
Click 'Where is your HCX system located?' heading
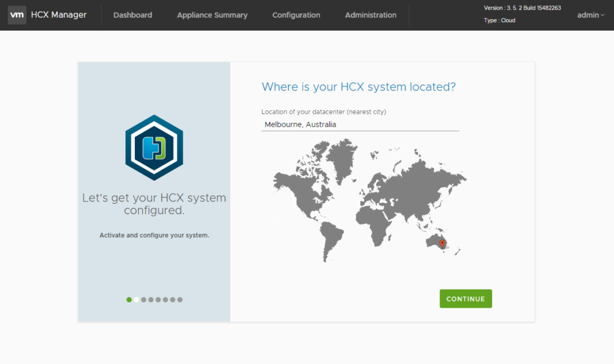[359, 86]
